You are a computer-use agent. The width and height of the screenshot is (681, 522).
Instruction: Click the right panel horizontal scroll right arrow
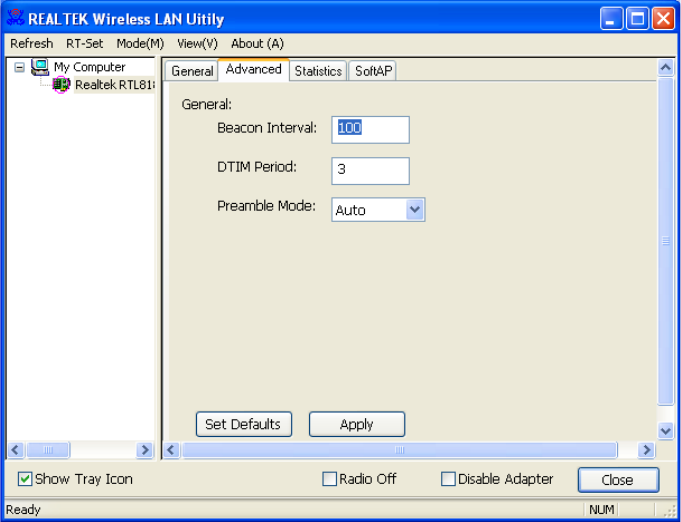point(646,450)
